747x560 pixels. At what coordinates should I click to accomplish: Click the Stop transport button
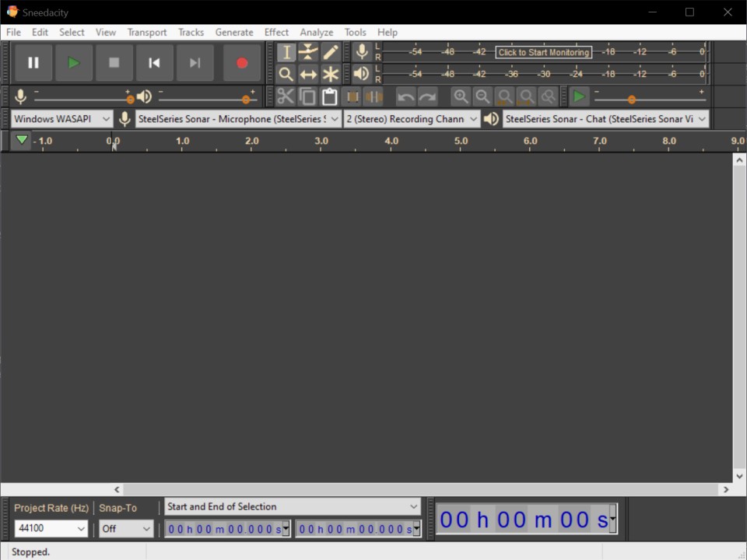[x=114, y=62]
